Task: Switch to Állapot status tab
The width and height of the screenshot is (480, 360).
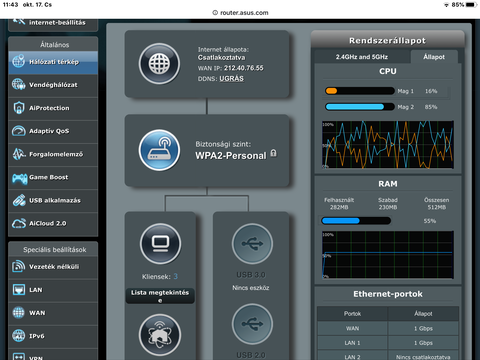Action: click(434, 57)
